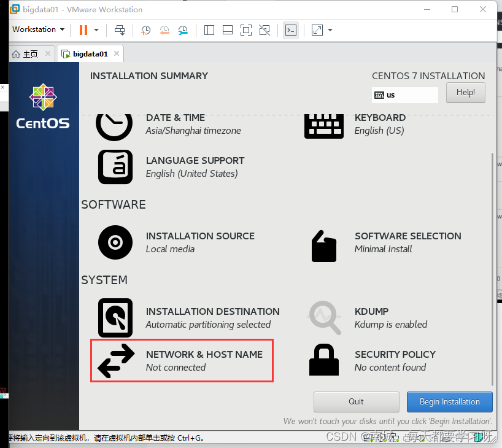The height and width of the screenshot is (448, 502).
Task: Take a snapshot with the clock-plus icon
Action: tap(145, 30)
